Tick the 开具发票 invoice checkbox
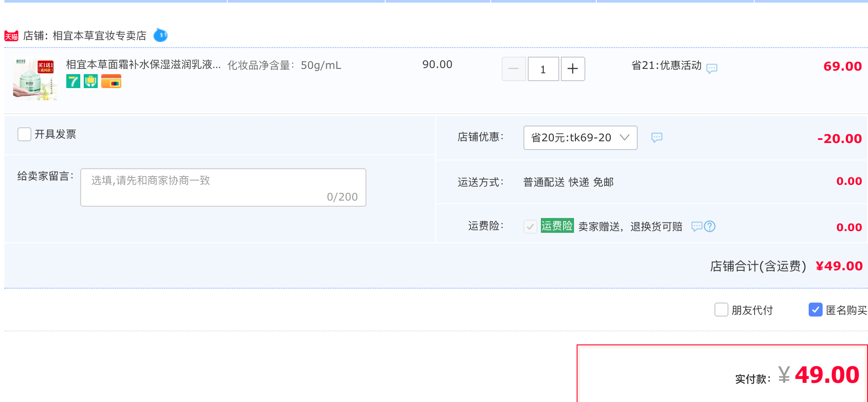The image size is (868, 402). [24, 134]
